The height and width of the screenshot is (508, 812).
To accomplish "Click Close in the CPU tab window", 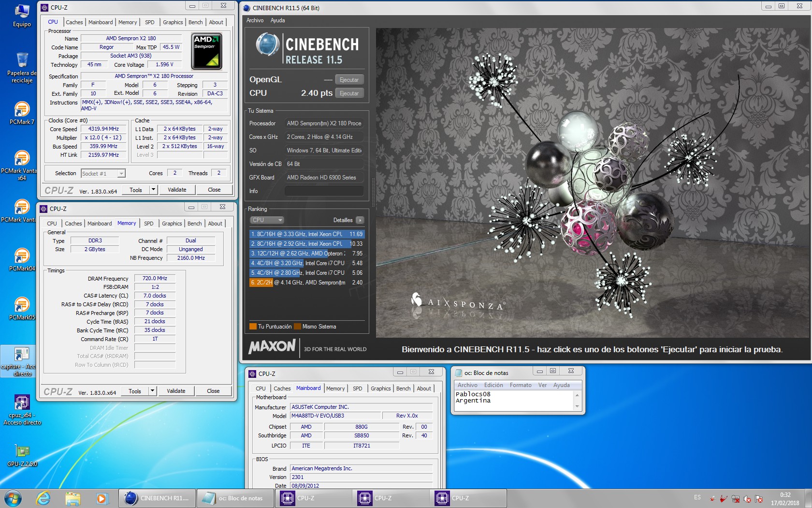I will click(x=214, y=190).
